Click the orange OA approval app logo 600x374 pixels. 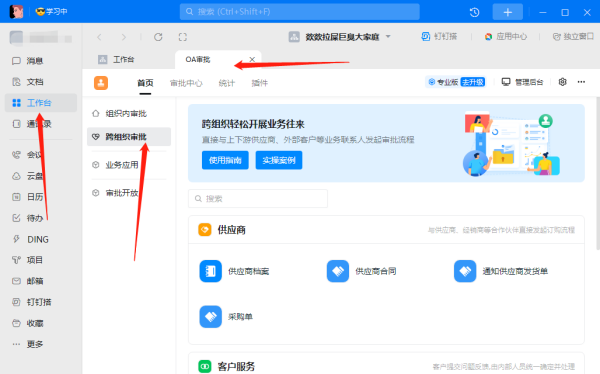click(x=101, y=83)
